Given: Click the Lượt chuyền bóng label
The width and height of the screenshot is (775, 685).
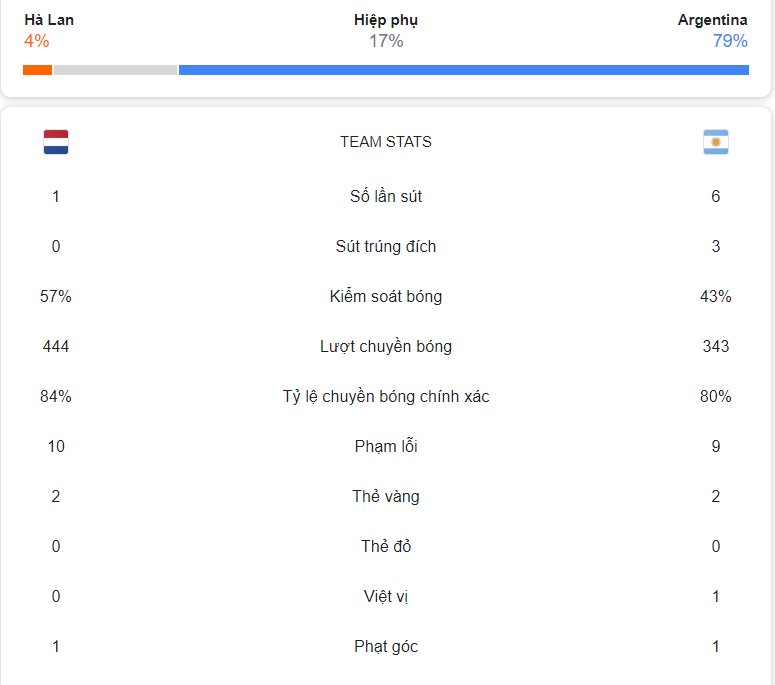Looking at the screenshot, I should [x=386, y=346].
